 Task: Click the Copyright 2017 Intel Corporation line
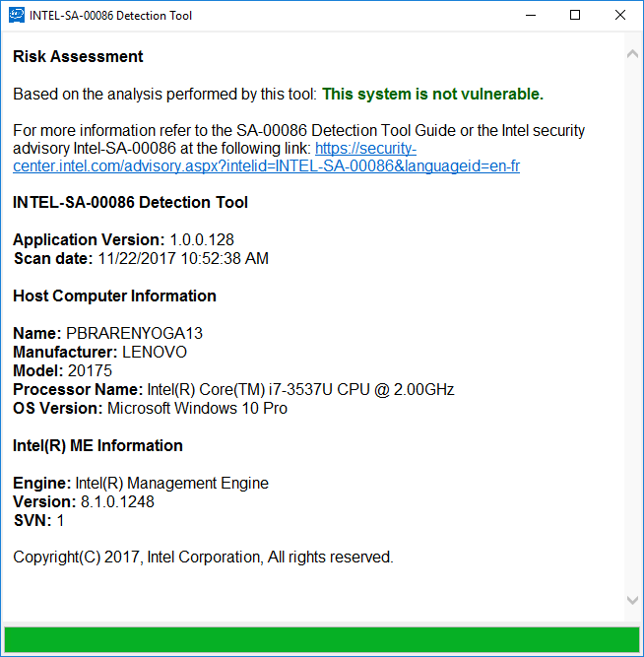(x=203, y=558)
